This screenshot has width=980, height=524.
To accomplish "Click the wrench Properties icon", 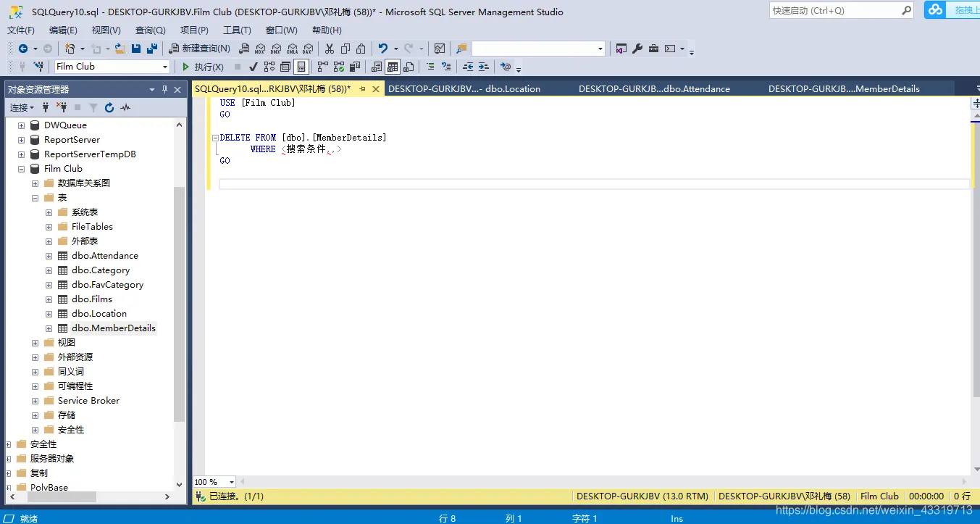I will pos(637,49).
